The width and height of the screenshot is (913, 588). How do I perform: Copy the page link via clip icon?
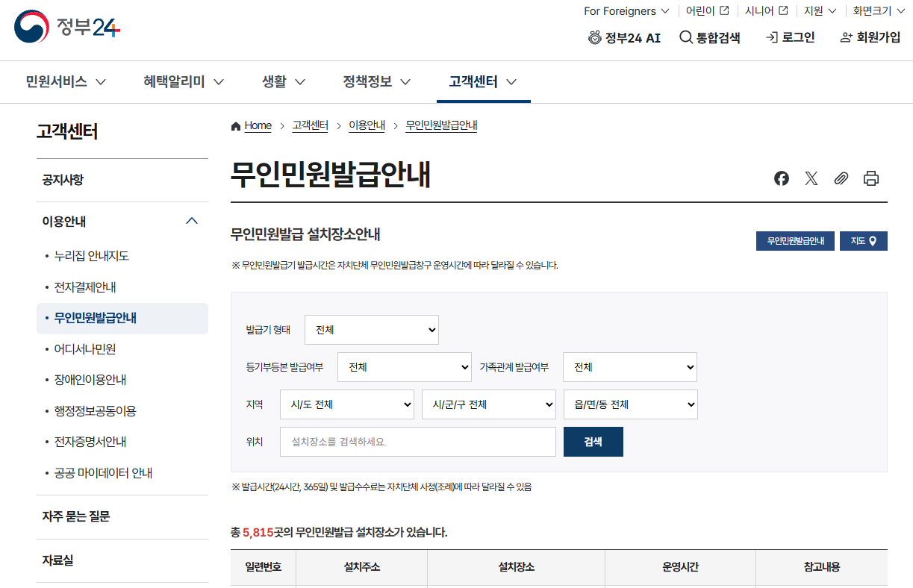click(841, 178)
